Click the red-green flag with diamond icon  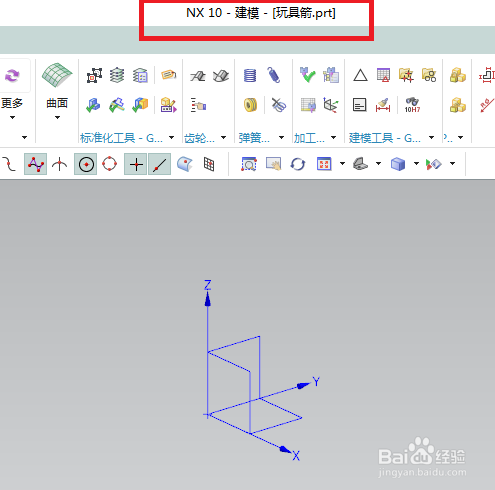[434, 164]
